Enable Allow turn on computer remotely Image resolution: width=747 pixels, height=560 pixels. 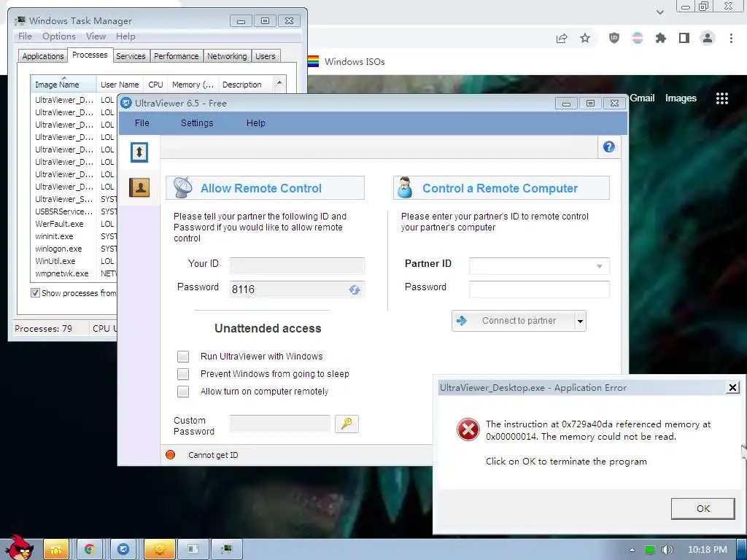point(183,392)
